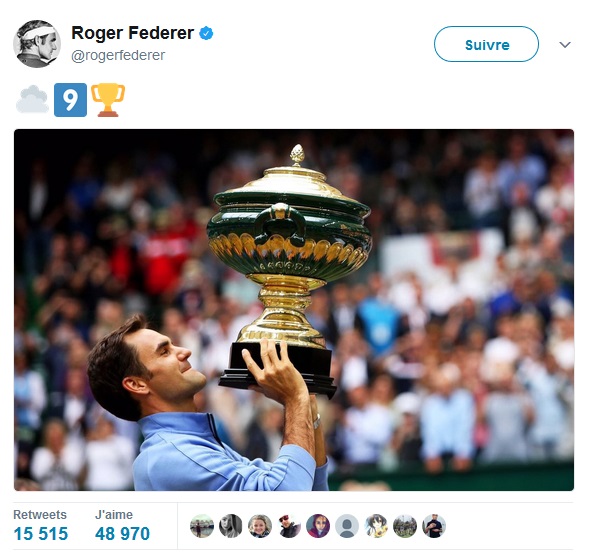Open the liker avatar with sunglasses

289,526
